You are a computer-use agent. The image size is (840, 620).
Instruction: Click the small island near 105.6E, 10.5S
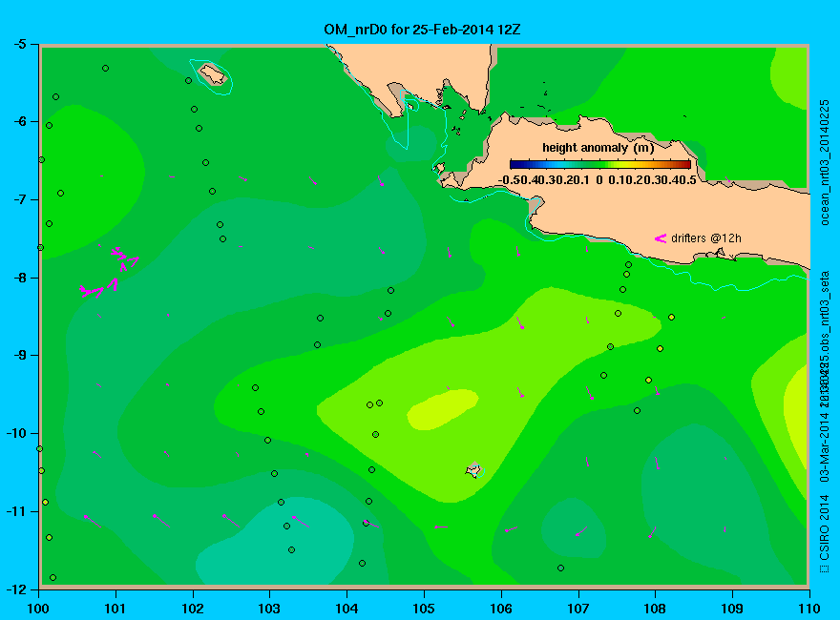(473, 470)
